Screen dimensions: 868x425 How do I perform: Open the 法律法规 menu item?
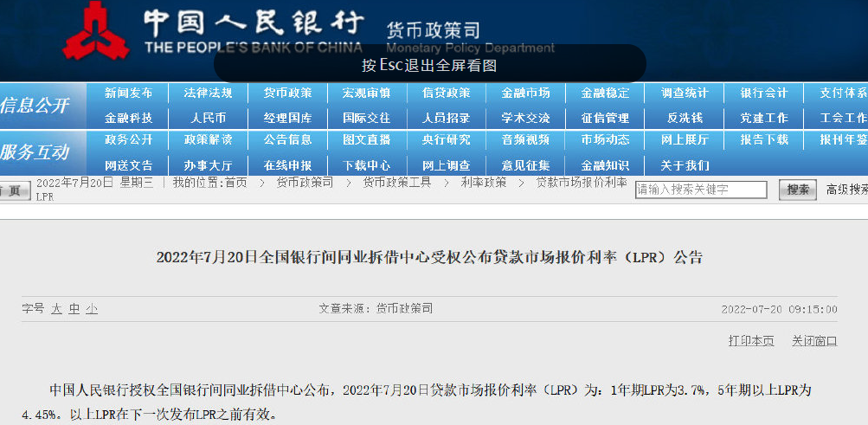click(209, 93)
